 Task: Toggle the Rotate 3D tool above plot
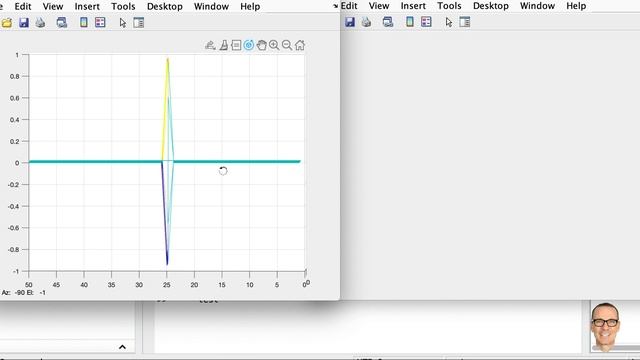pos(249,45)
